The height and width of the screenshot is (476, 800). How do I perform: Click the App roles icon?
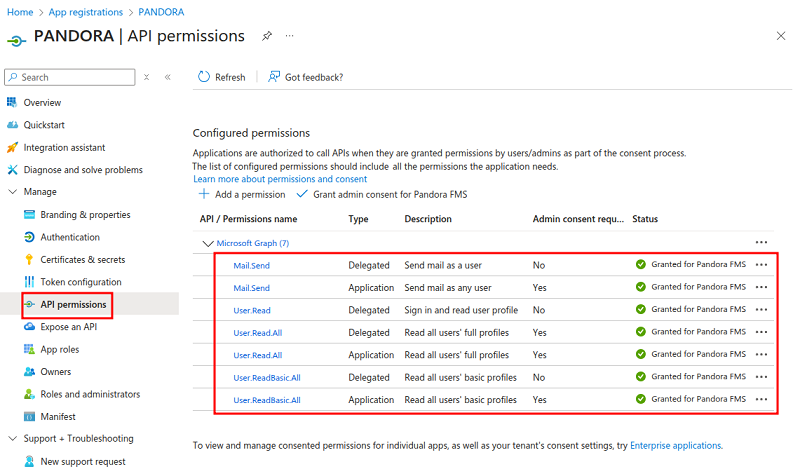(30, 349)
